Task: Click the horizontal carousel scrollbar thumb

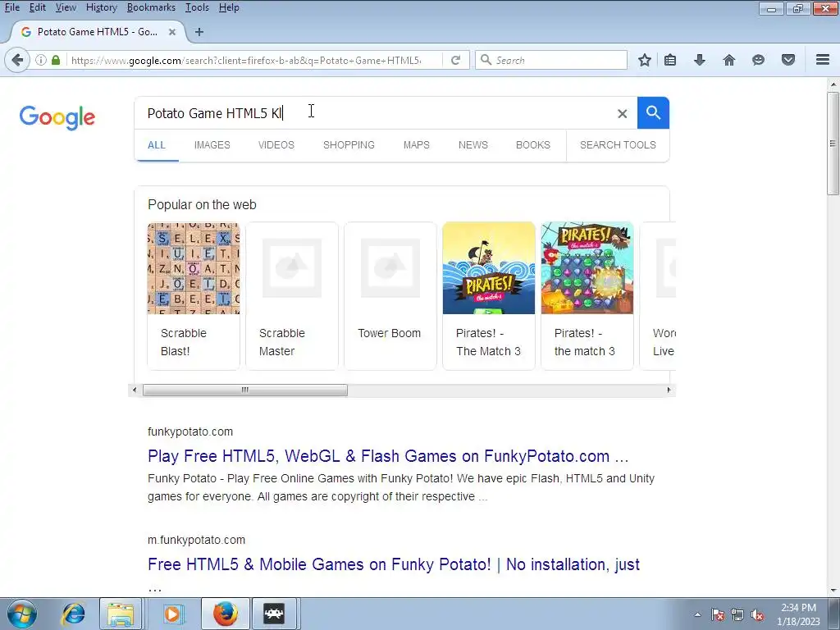Action: 244,390
